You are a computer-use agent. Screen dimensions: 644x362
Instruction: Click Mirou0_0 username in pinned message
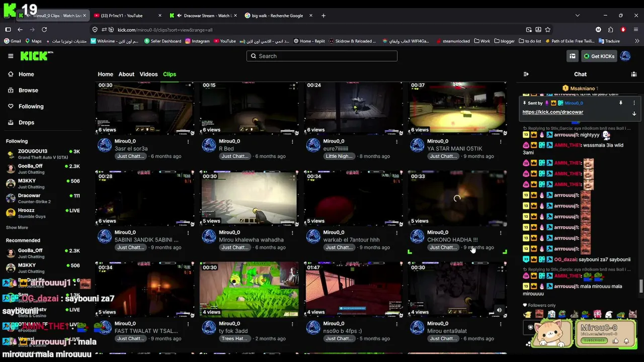click(574, 103)
